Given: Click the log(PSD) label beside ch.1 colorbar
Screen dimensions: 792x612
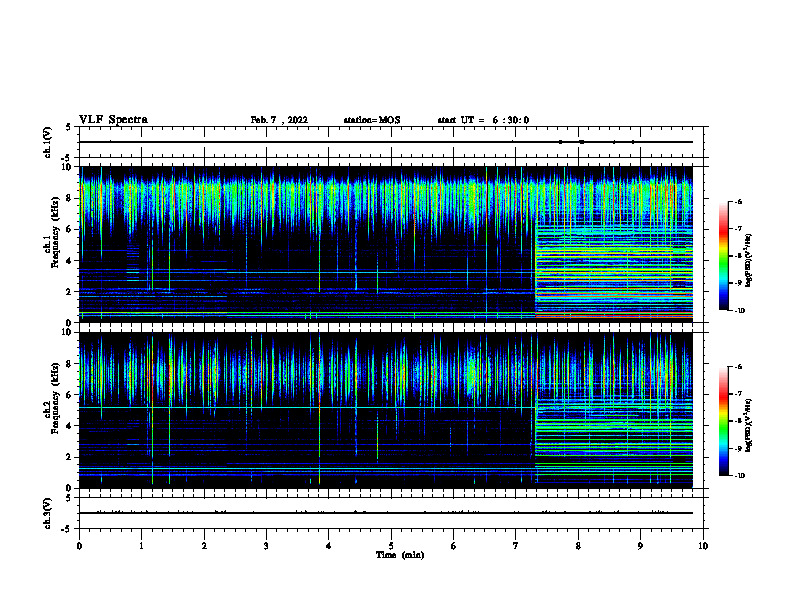Looking at the screenshot, I should (x=749, y=261).
